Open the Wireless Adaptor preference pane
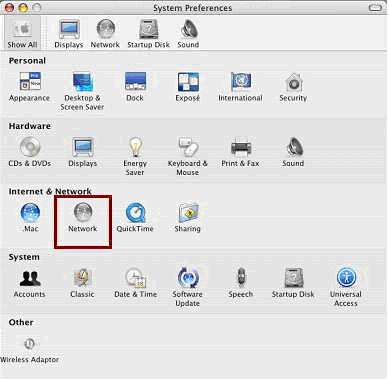The image size is (389, 381). tap(30, 351)
